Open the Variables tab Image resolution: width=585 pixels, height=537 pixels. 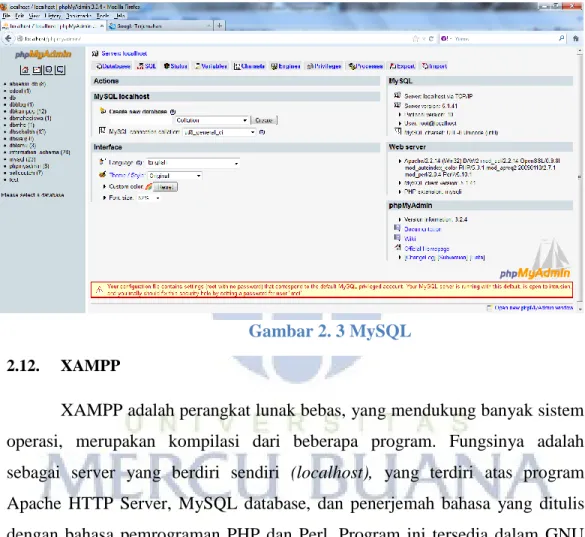point(211,66)
